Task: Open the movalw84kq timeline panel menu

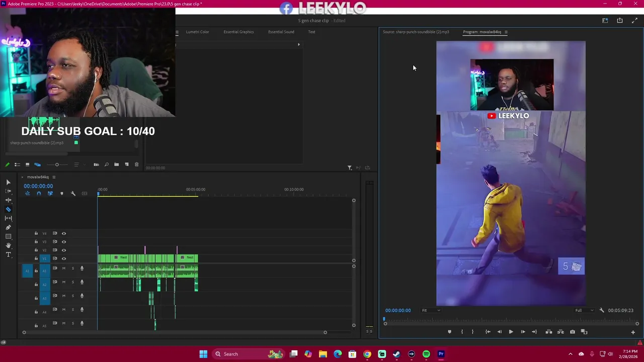Action: [54, 177]
